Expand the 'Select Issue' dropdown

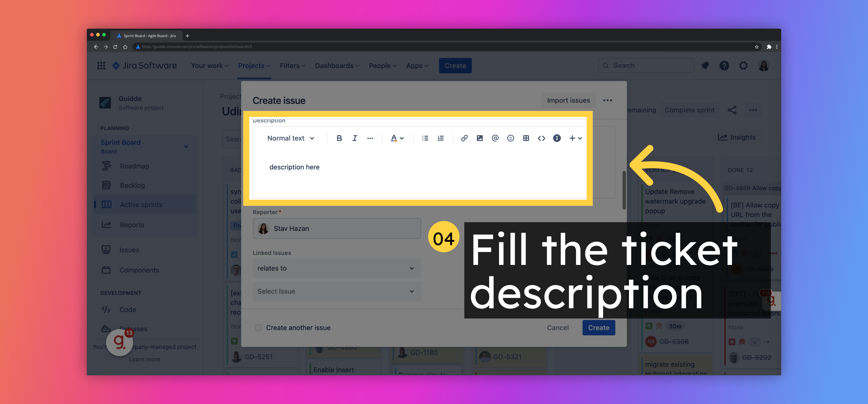(335, 291)
